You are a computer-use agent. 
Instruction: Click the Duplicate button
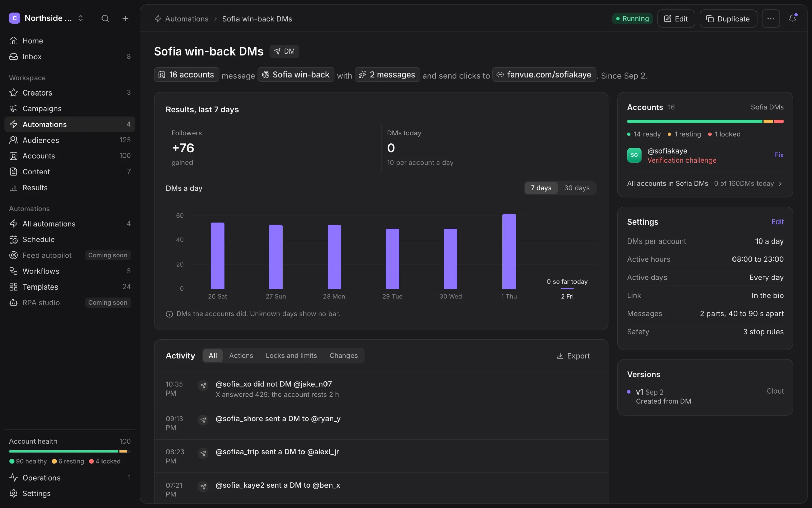click(728, 19)
